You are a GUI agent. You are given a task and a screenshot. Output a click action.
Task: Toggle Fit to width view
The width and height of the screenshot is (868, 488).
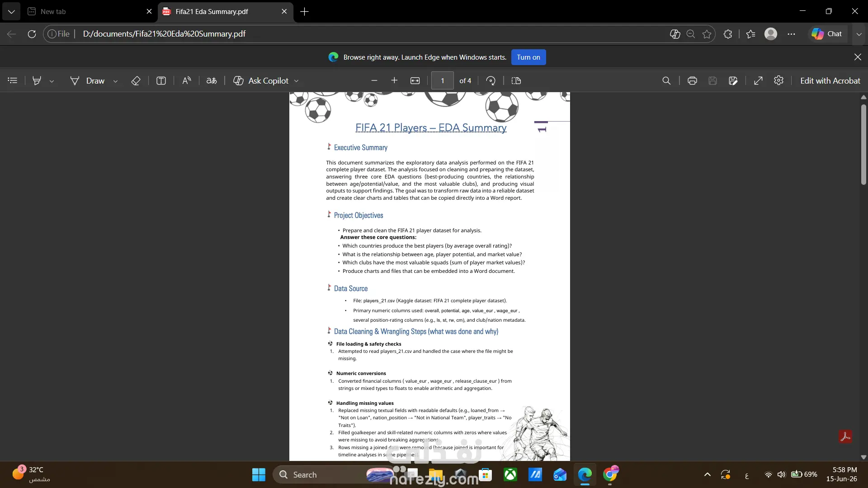coord(415,80)
